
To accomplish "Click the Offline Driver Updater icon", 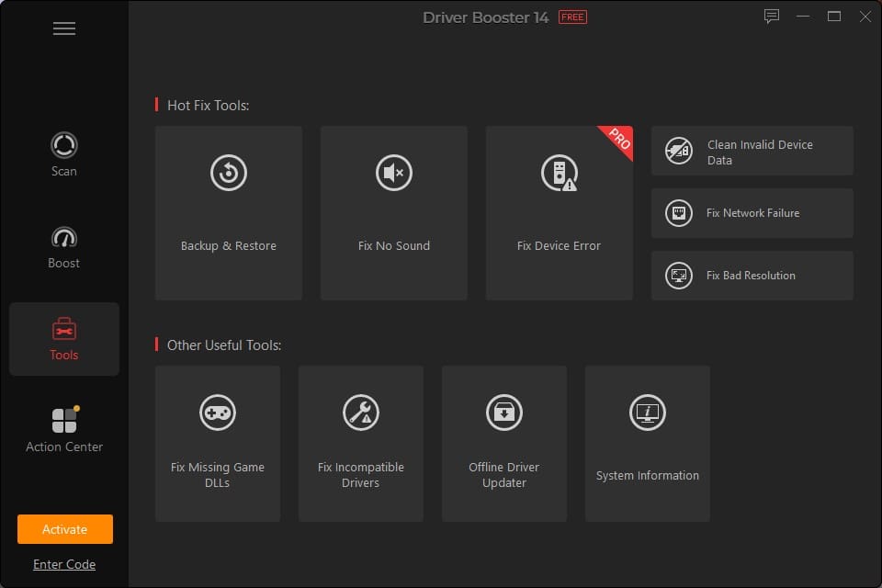I will (x=504, y=413).
